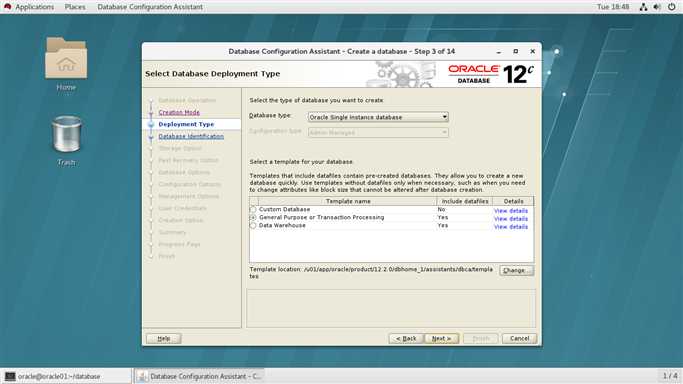Open the Places menu
The image size is (683, 384).
click(x=75, y=7)
